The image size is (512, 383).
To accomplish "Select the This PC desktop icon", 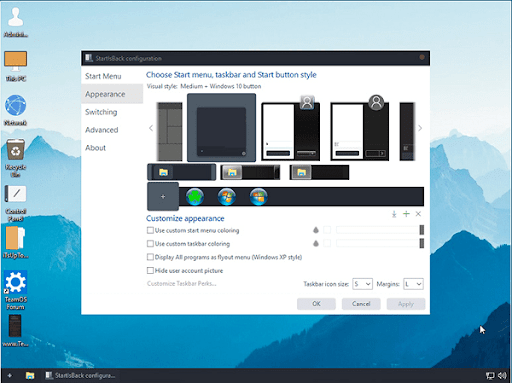I will pyautogui.click(x=16, y=66).
